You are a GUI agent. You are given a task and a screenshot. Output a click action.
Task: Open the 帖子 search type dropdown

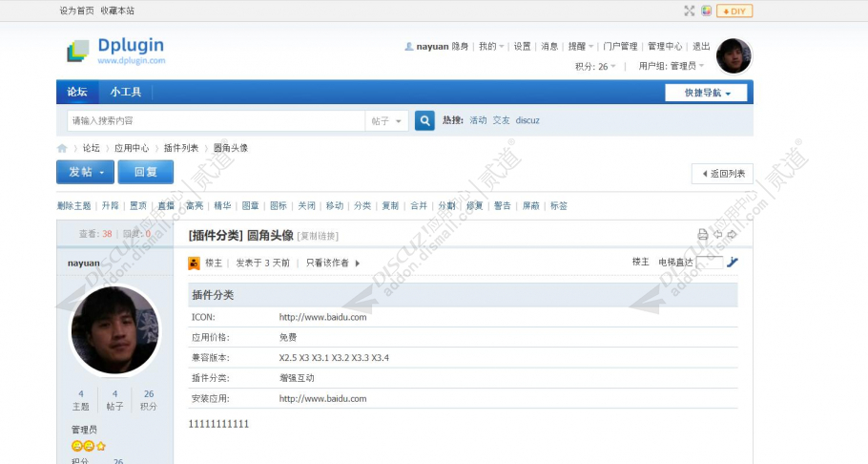tap(386, 121)
